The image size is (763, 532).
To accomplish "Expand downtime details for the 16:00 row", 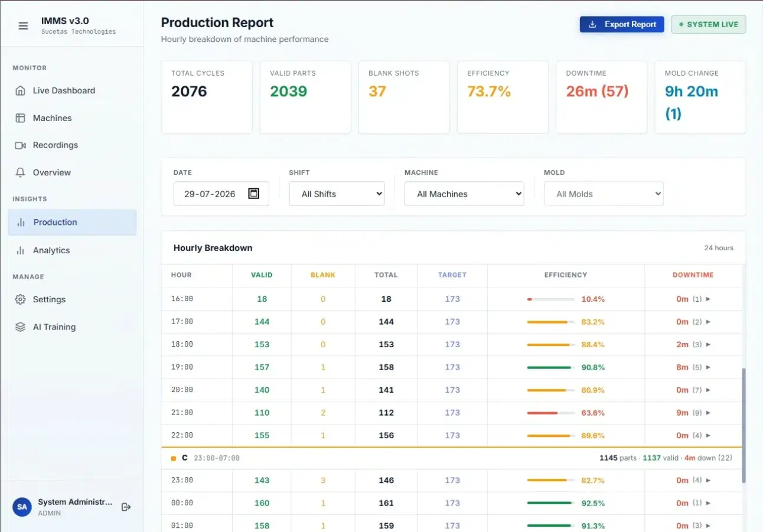I will point(708,299).
